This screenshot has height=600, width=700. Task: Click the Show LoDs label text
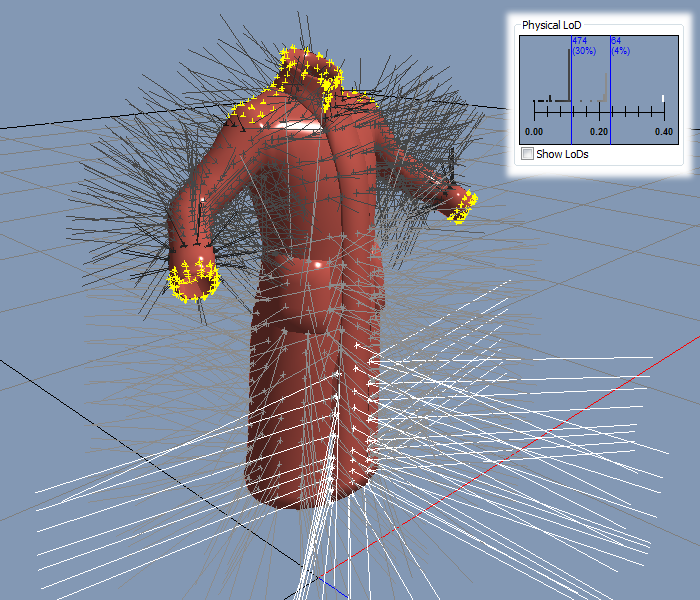coord(562,154)
